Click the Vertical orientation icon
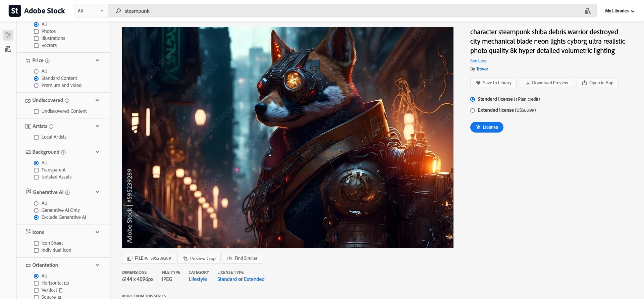644x299 pixels. (x=61, y=290)
